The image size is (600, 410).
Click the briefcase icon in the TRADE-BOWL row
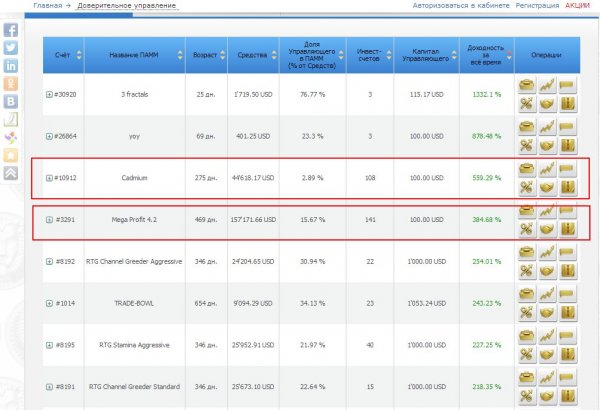click(x=527, y=293)
